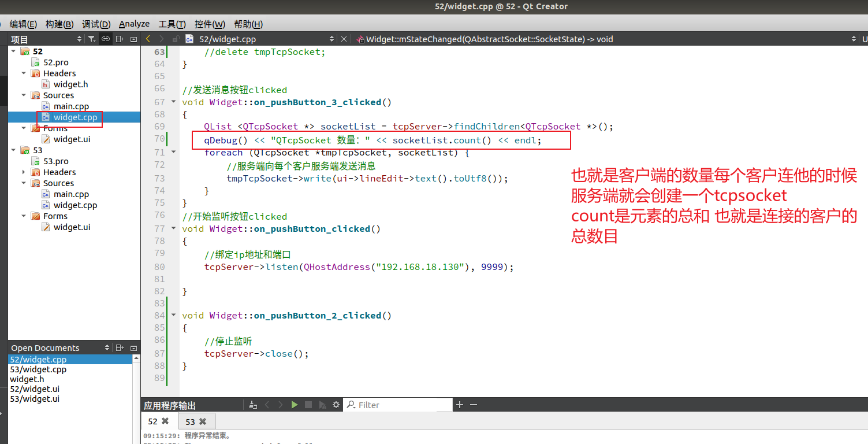868x444 pixels.
Task: Zoom out output pane with minus
Action: 474,405
